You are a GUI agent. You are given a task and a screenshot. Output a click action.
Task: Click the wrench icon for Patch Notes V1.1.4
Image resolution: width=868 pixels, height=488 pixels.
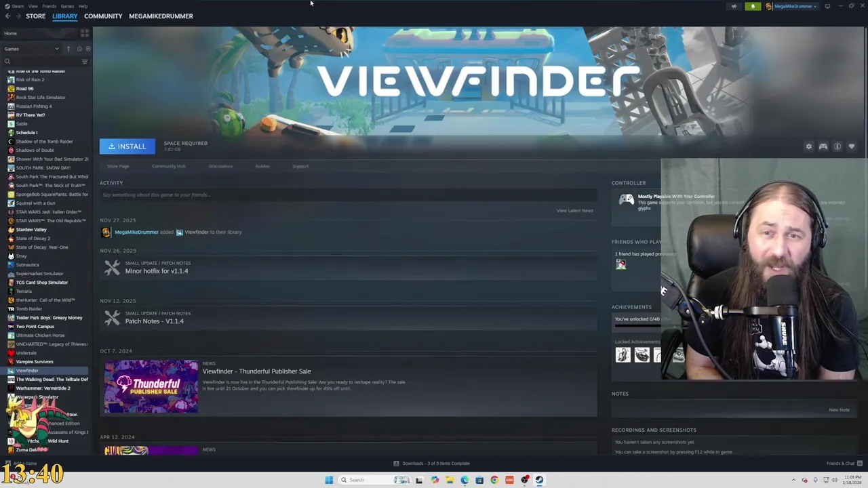(x=112, y=318)
